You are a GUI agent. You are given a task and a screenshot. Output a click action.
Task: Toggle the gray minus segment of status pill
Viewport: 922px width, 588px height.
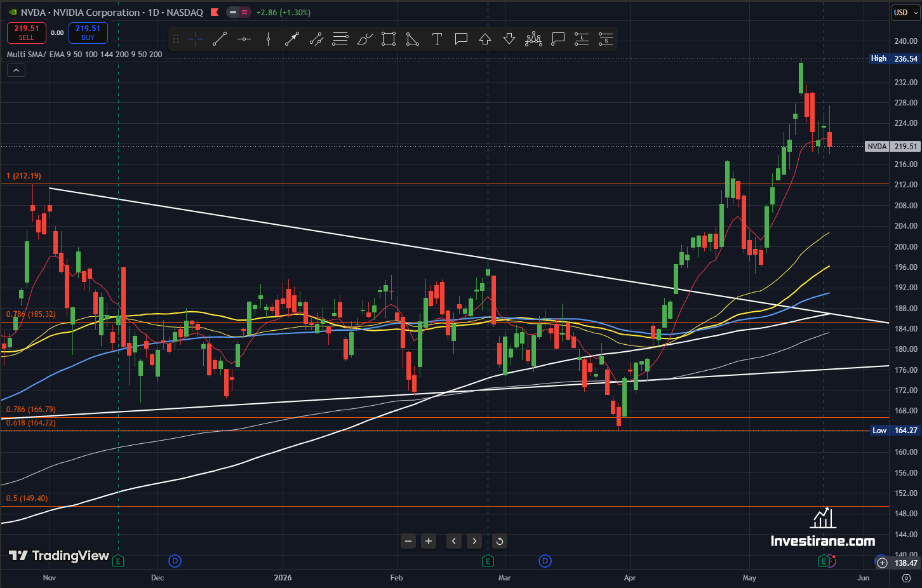[233, 12]
